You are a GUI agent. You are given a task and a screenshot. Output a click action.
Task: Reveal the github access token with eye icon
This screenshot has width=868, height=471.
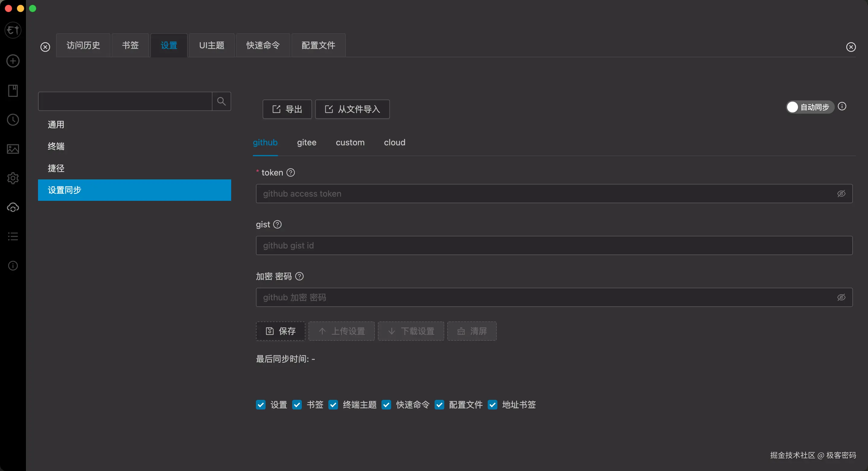[x=841, y=193]
